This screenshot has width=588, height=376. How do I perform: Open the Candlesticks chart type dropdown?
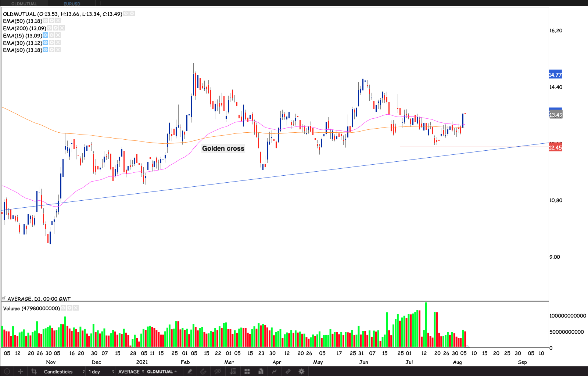pyautogui.click(x=64, y=371)
